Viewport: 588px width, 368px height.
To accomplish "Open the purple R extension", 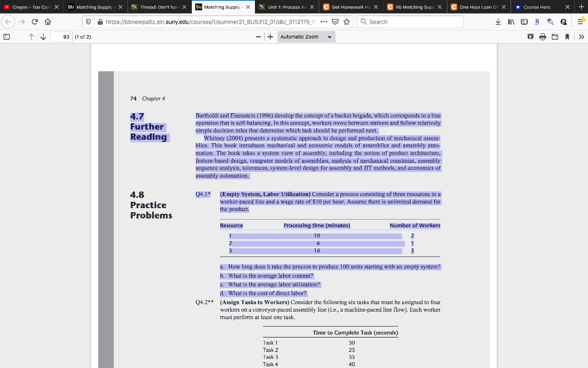I will [537, 22].
